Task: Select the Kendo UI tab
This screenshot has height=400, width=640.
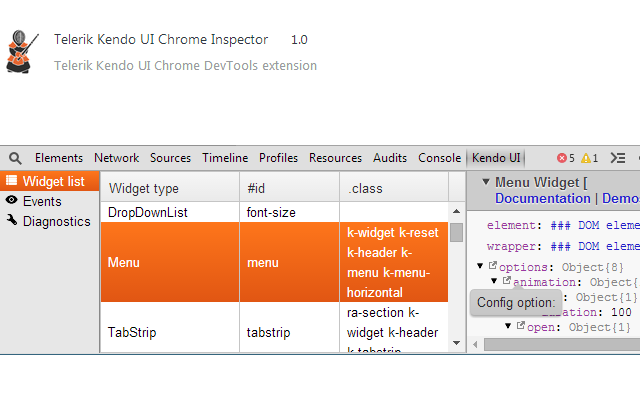Action: pyautogui.click(x=496, y=158)
